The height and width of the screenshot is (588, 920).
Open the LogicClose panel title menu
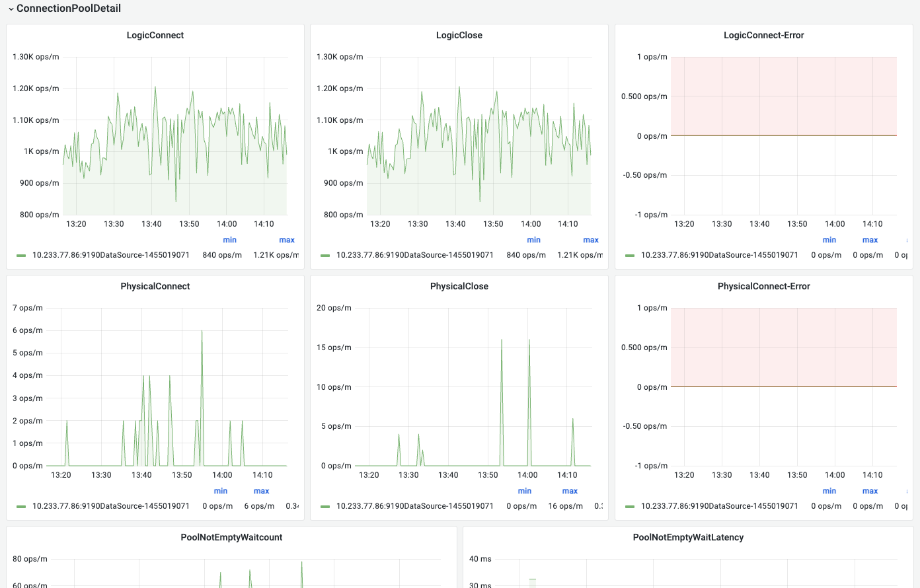459,35
